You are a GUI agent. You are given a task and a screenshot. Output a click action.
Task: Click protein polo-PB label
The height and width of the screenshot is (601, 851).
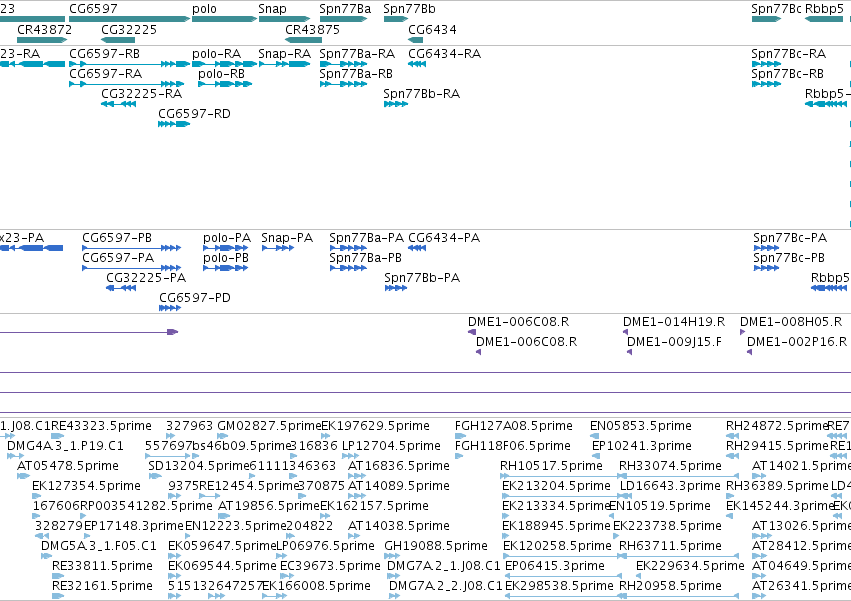[226, 258]
